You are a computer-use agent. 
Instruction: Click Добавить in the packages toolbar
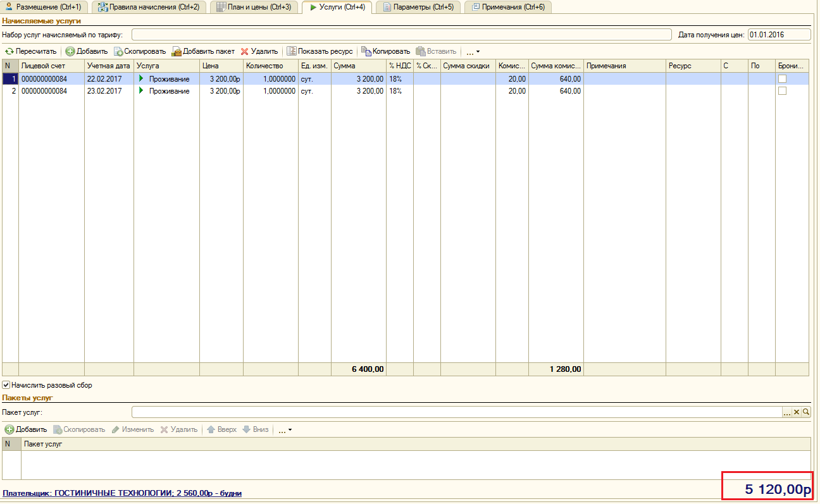tap(26, 429)
